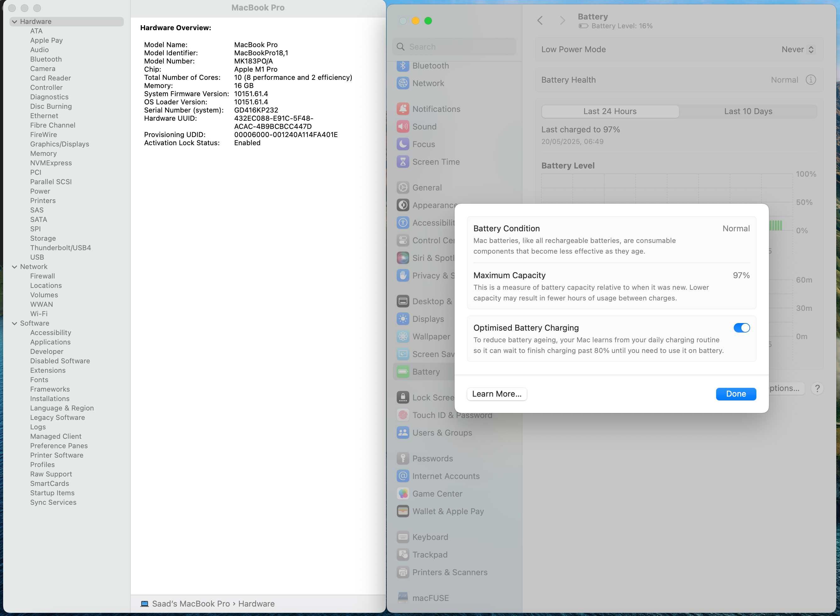Click the Wallpaper flower icon
This screenshot has height=616, width=840.
[x=403, y=336]
